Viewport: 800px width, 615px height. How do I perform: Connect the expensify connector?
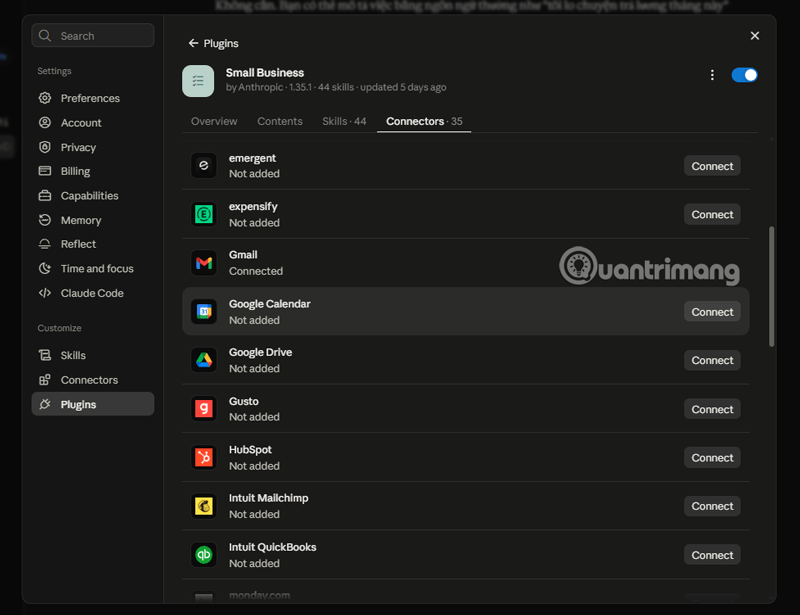coord(712,214)
